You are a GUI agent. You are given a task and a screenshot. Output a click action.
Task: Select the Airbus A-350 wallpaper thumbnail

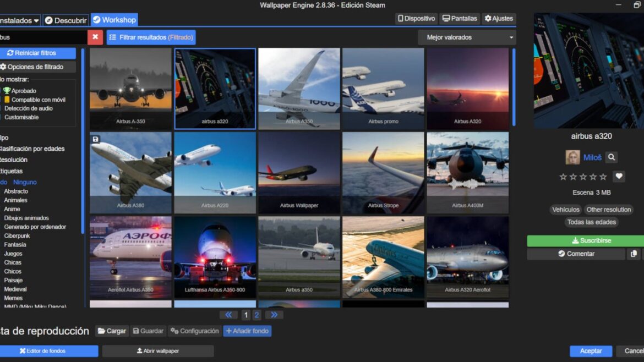(130, 89)
